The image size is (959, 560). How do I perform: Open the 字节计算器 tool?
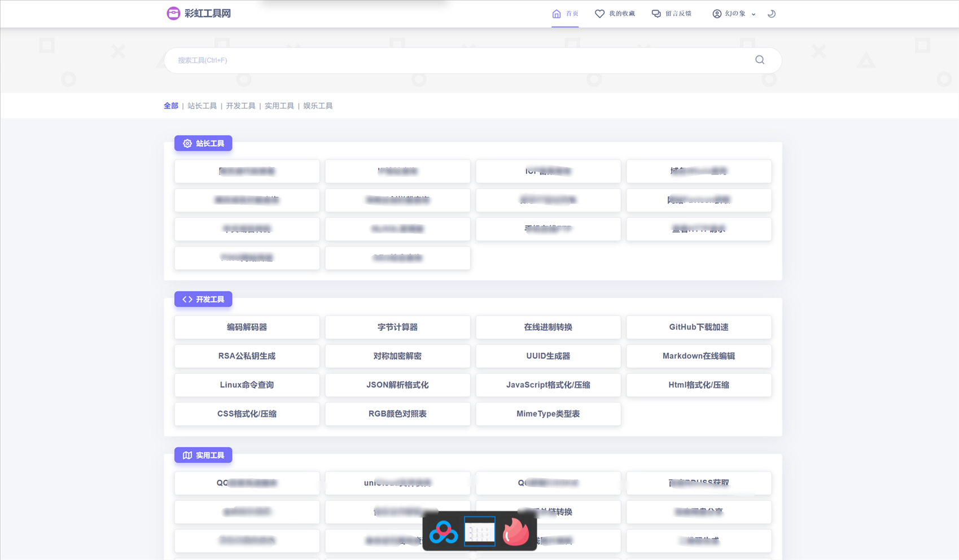coord(397,327)
